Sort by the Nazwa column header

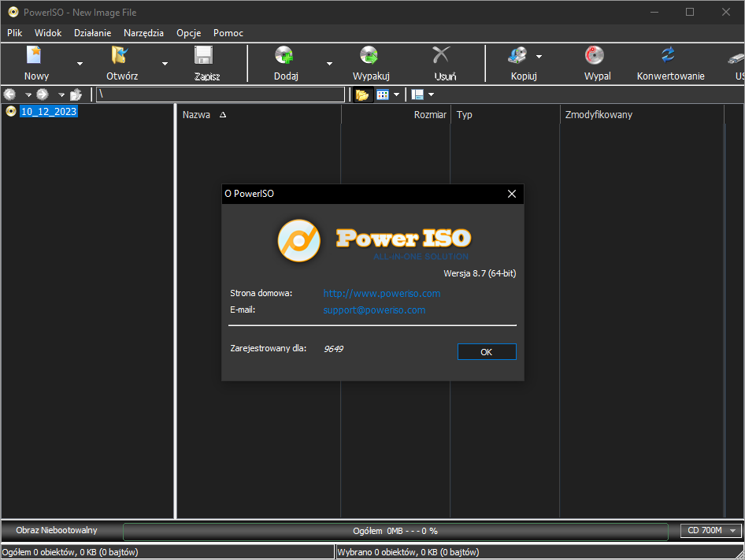pos(259,114)
